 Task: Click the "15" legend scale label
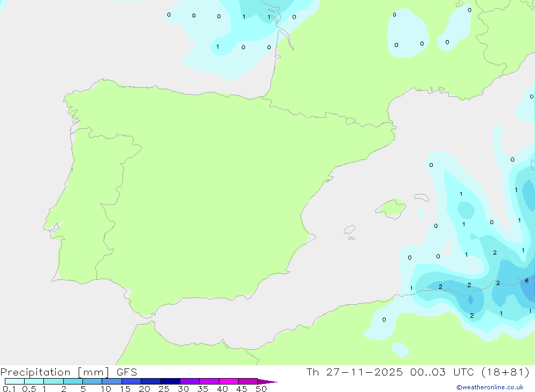[x=125, y=389]
